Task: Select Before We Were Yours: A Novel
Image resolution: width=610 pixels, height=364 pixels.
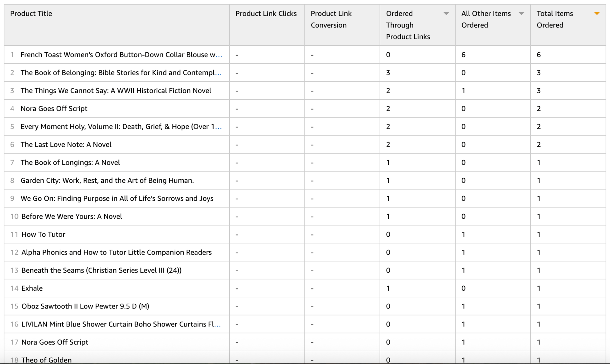Action: click(71, 216)
